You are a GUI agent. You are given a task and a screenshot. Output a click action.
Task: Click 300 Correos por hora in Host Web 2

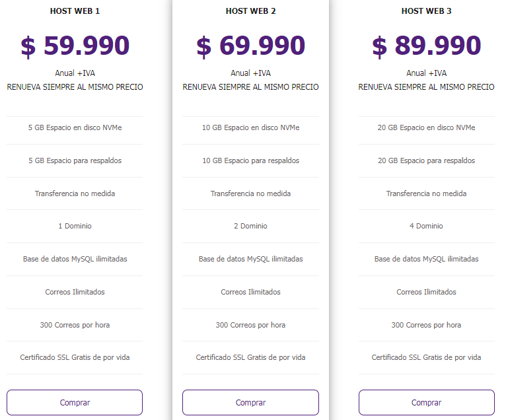251,325
